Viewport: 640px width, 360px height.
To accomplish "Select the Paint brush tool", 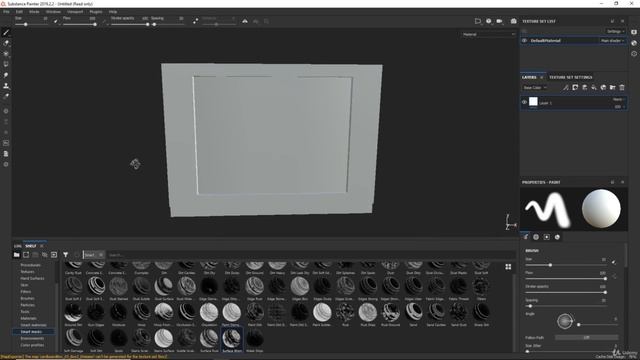I will coord(6,32).
